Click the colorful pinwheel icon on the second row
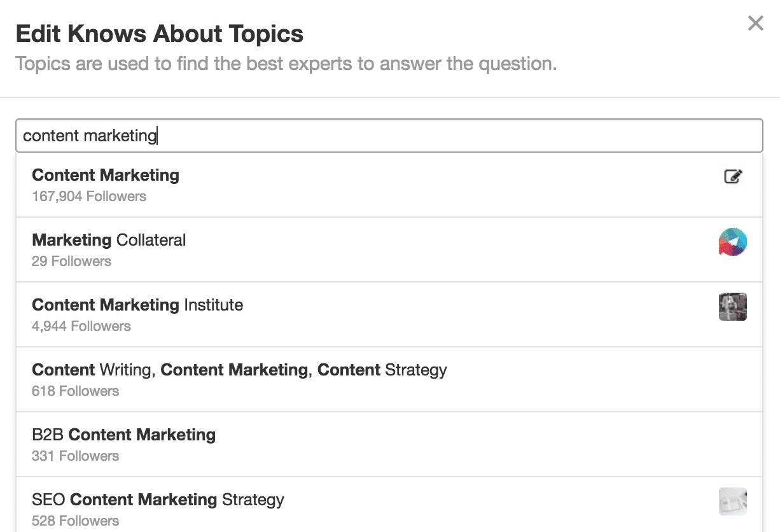Image resolution: width=780 pixels, height=532 pixels. (x=732, y=242)
